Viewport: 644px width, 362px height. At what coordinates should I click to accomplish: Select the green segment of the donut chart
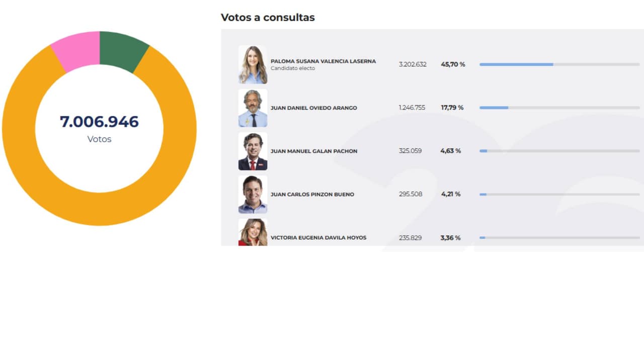coord(122,50)
